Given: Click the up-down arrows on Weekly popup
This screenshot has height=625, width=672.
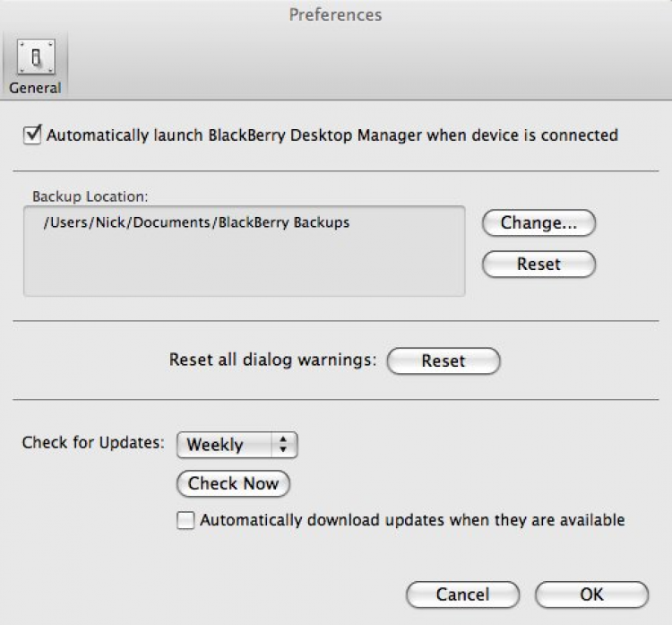Looking at the screenshot, I should pyautogui.click(x=283, y=444).
